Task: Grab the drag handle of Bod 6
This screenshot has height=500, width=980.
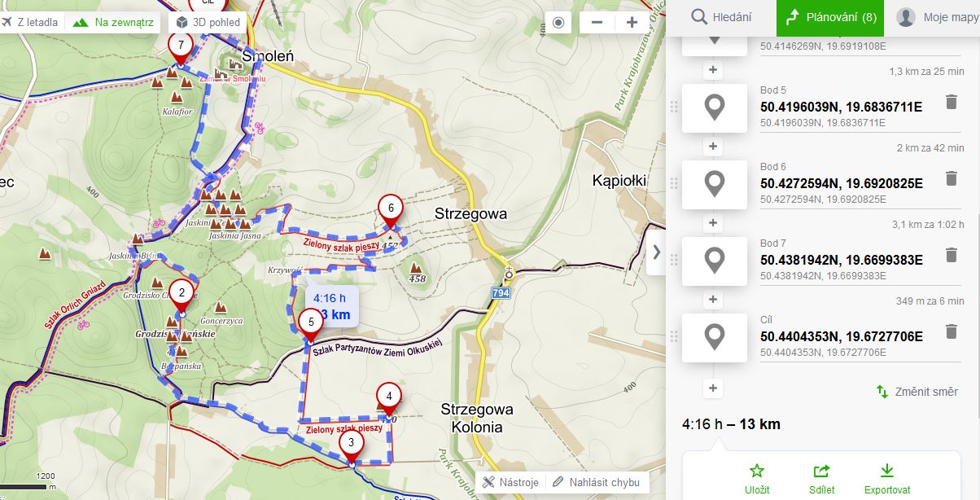Action: [673, 183]
